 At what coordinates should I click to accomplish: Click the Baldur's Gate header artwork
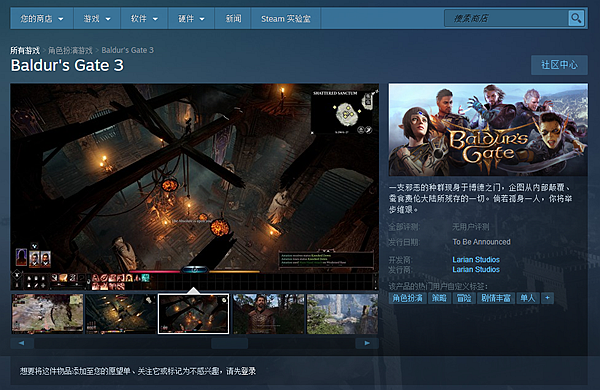tap(488, 130)
